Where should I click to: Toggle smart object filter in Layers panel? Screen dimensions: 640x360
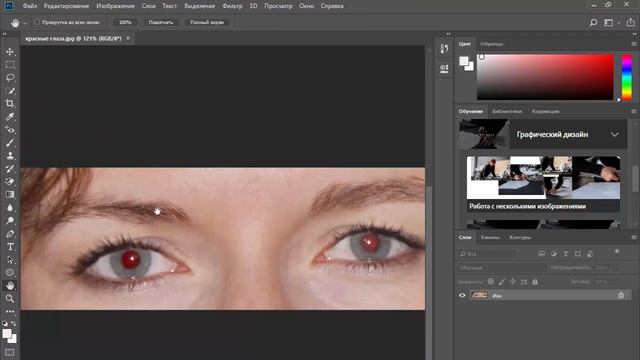[x=590, y=254]
